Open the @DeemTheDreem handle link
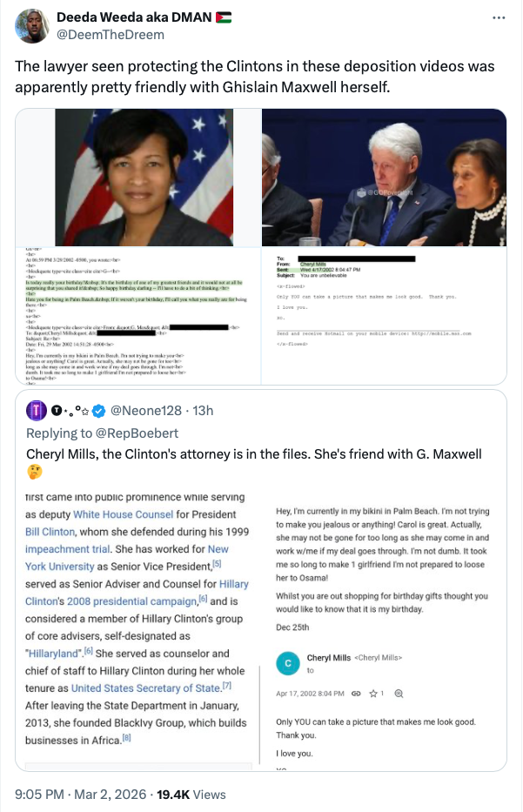The width and height of the screenshot is (523, 812). pyautogui.click(x=111, y=35)
